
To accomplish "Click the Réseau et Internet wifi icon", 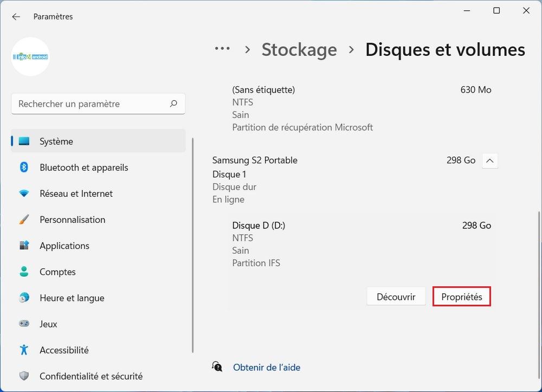I will [24, 194].
